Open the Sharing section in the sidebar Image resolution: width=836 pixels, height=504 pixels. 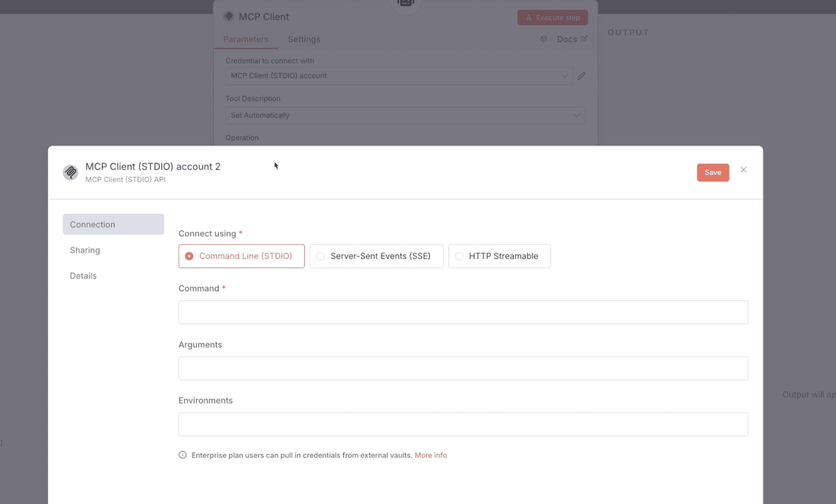(85, 250)
